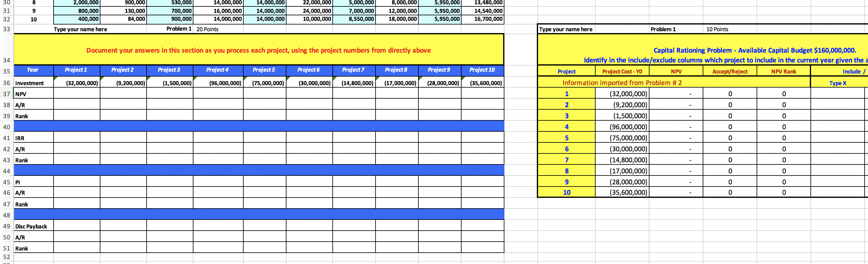Select project number 5 in right table
This screenshot has height=264, width=868.
tap(567, 138)
